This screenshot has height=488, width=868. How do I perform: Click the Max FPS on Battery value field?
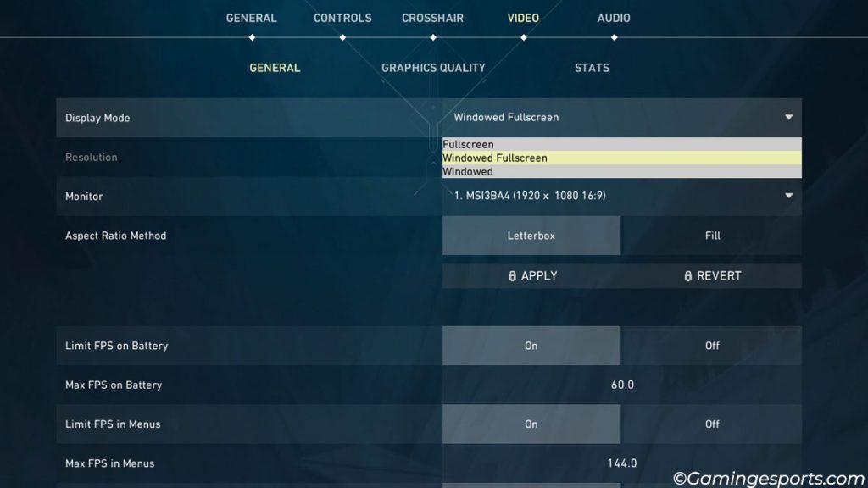621,385
